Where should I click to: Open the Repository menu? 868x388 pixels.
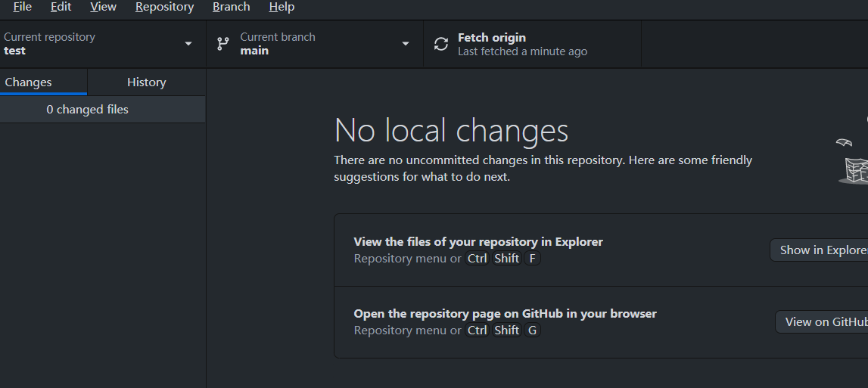coord(164,8)
